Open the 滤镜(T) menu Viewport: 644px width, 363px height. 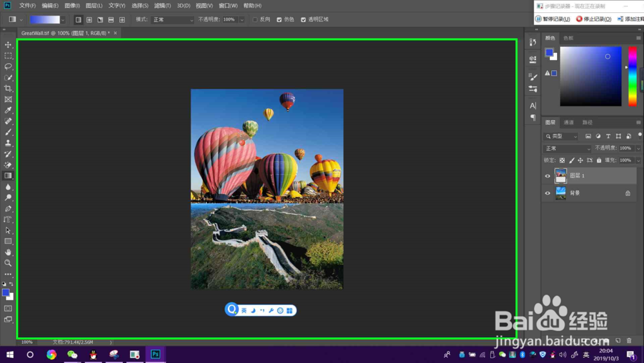point(162,6)
